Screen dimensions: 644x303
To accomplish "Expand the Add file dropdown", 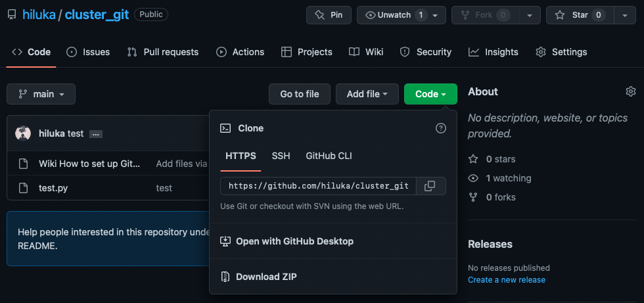I will (x=367, y=94).
